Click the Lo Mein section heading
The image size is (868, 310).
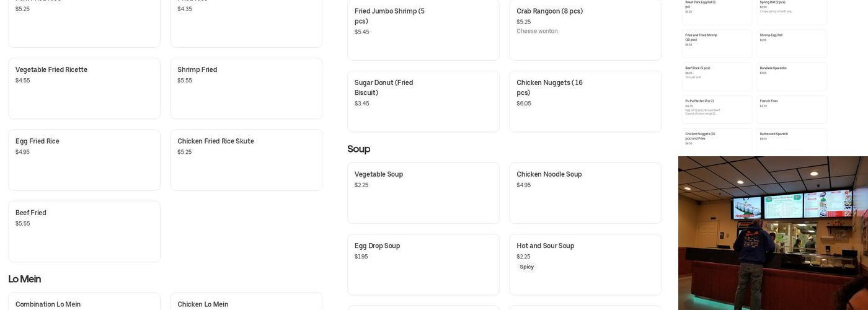point(24,279)
